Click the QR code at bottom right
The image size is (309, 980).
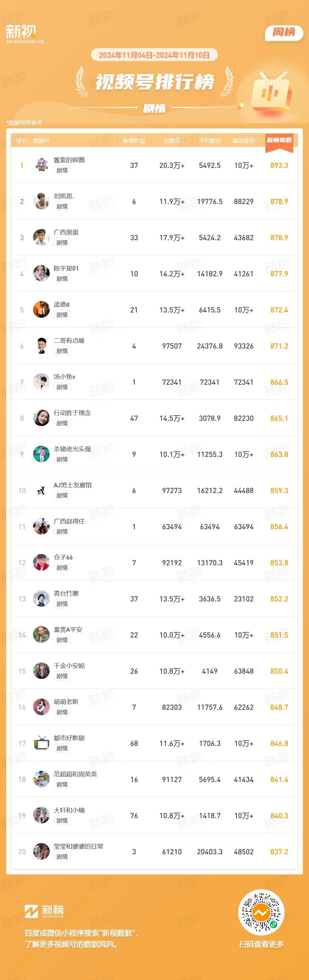pos(261,912)
